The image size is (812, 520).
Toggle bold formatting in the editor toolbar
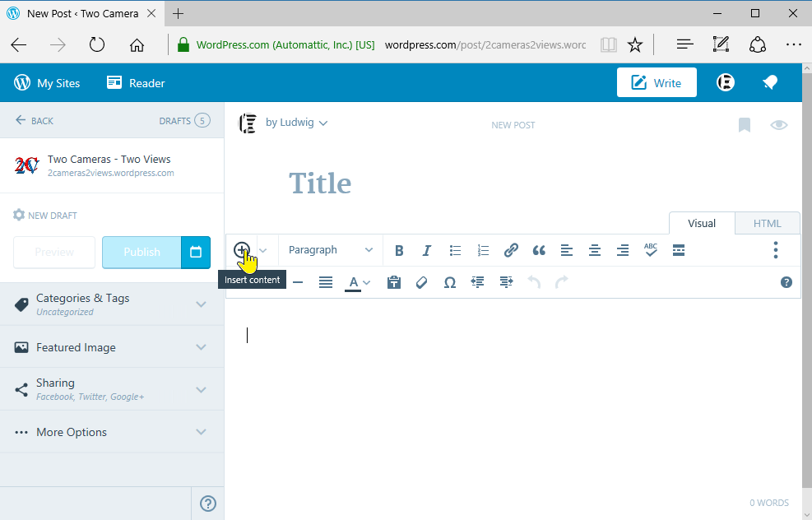click(399, 250)
